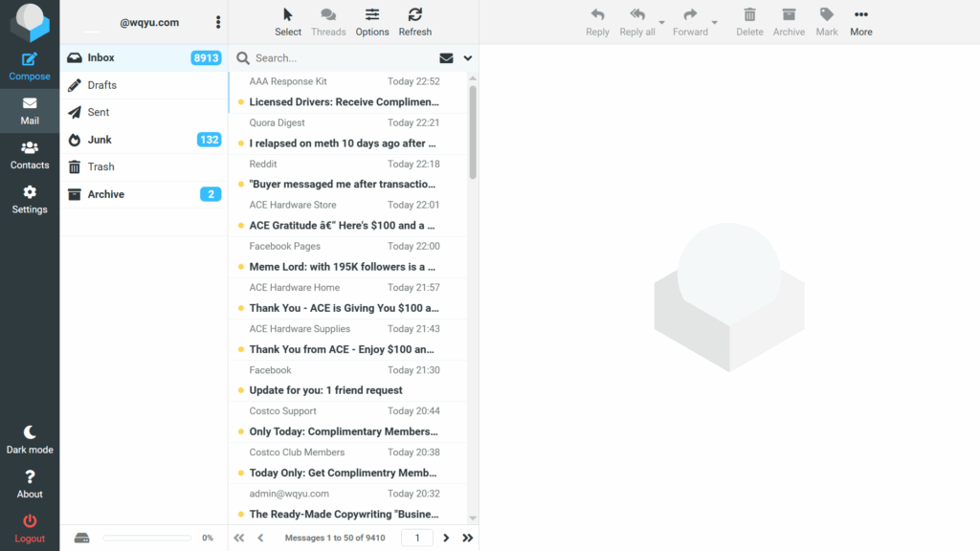Open the Inbox folder
Screen dimensions: 980x551
[144, 57]
